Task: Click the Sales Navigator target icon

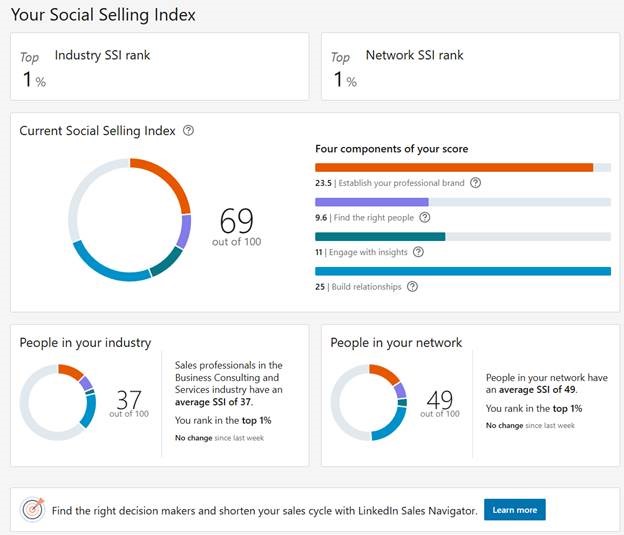Action: [x=32, y=509]
